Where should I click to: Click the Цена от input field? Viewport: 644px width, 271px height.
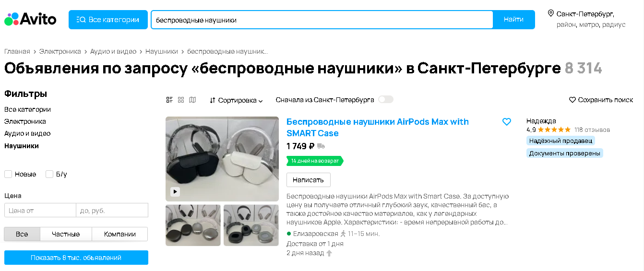point(40,210)
